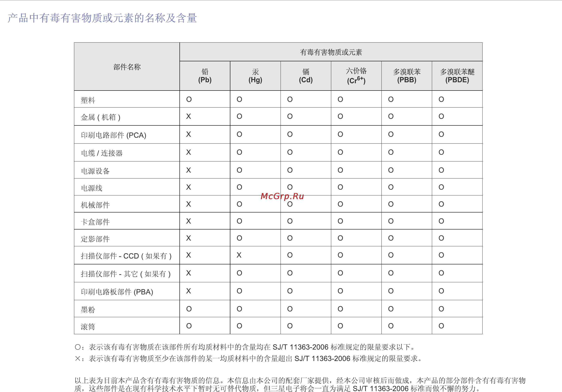Click the row label 滚筒
Image resolution: width=562 pixels, height=392 pixels.
click(88, 327)
